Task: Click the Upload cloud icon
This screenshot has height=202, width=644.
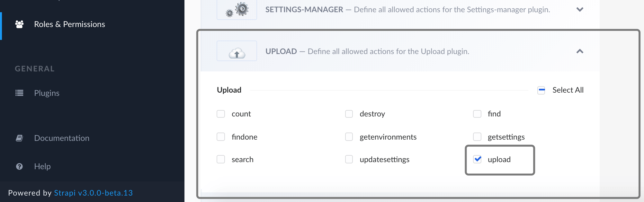Action: coord(237,51)
